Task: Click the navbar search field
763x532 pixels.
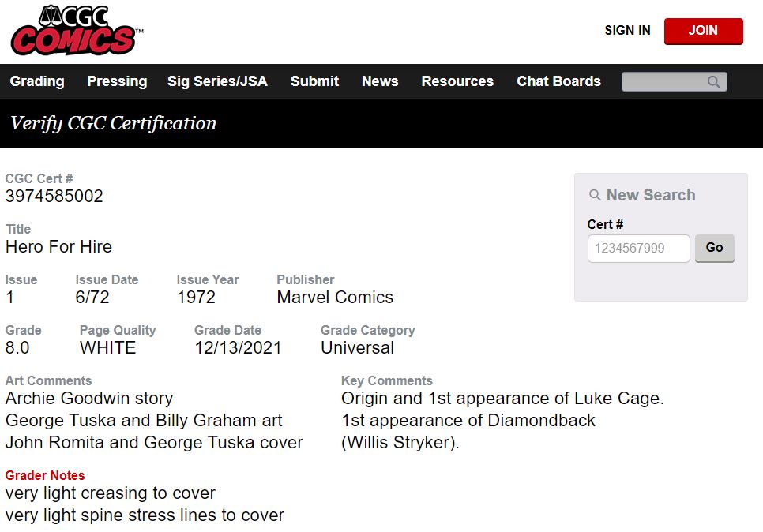Action: (674, 82)
